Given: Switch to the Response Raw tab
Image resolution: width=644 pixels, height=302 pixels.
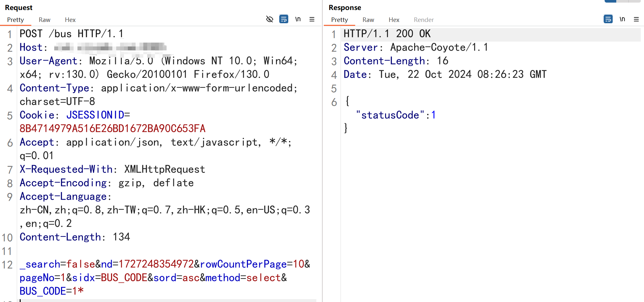Looking at the screenshot, I should 368,20.
